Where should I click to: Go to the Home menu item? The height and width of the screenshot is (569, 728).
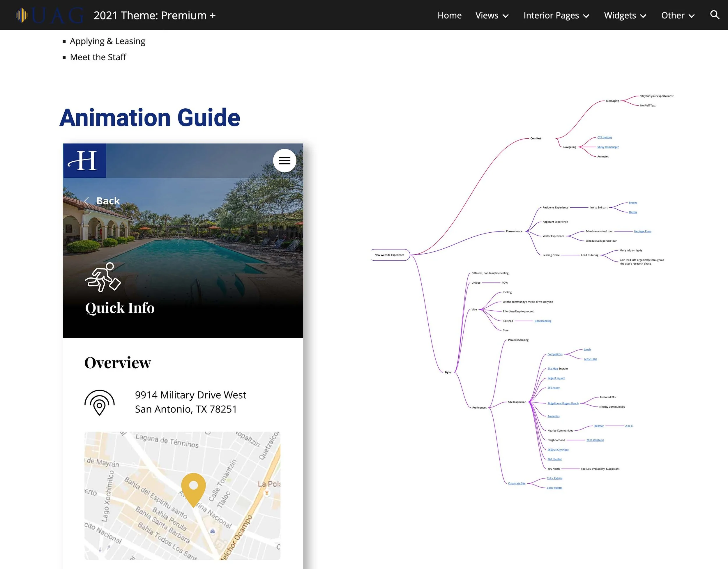pos(449,15)
